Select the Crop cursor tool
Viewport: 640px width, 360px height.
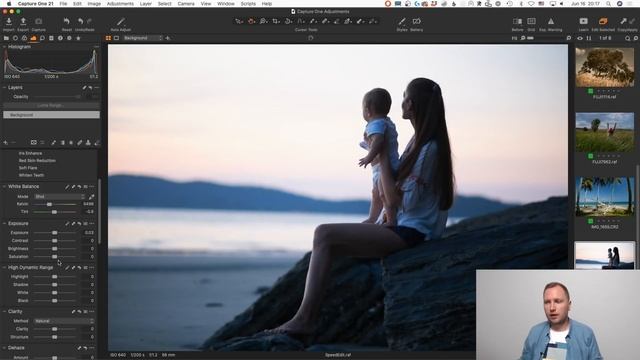276,21
